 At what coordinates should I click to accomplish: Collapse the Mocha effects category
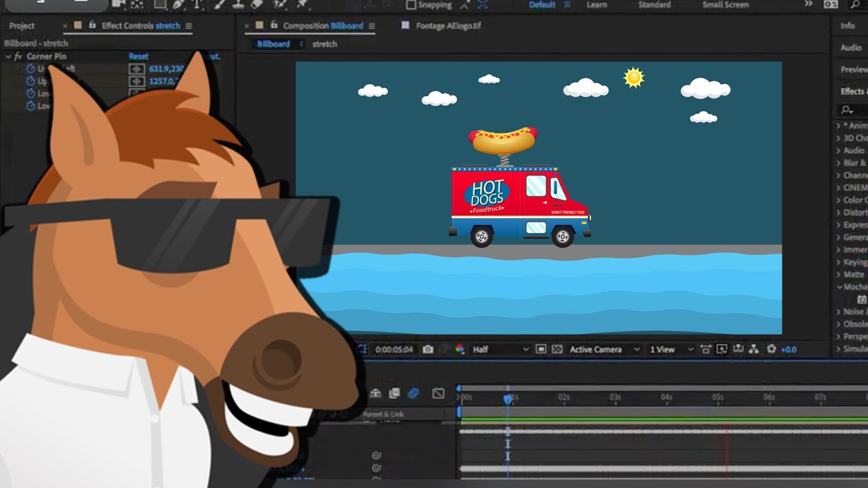(839, 287)
